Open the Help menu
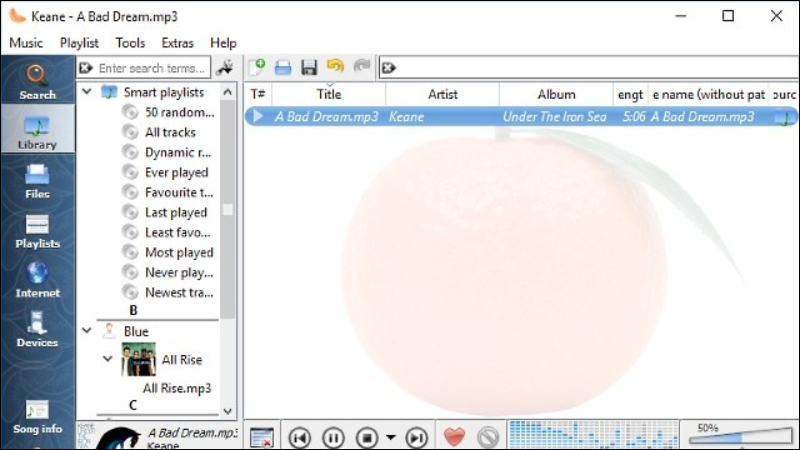Screen dimensions: 800x450 [x=223, y=43]
